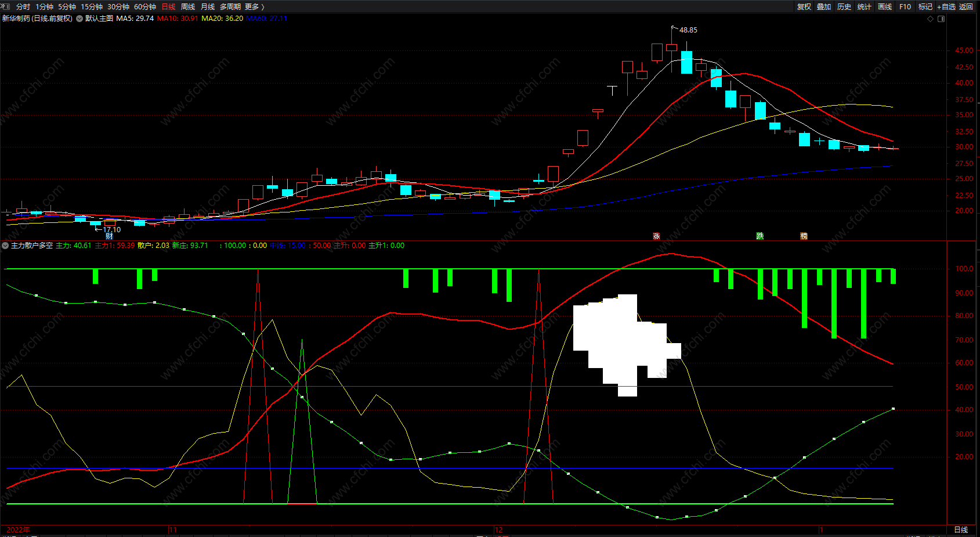Open the 统计 statistics button
This screenshot has width=980, height=537.
(x=865, y=7)
